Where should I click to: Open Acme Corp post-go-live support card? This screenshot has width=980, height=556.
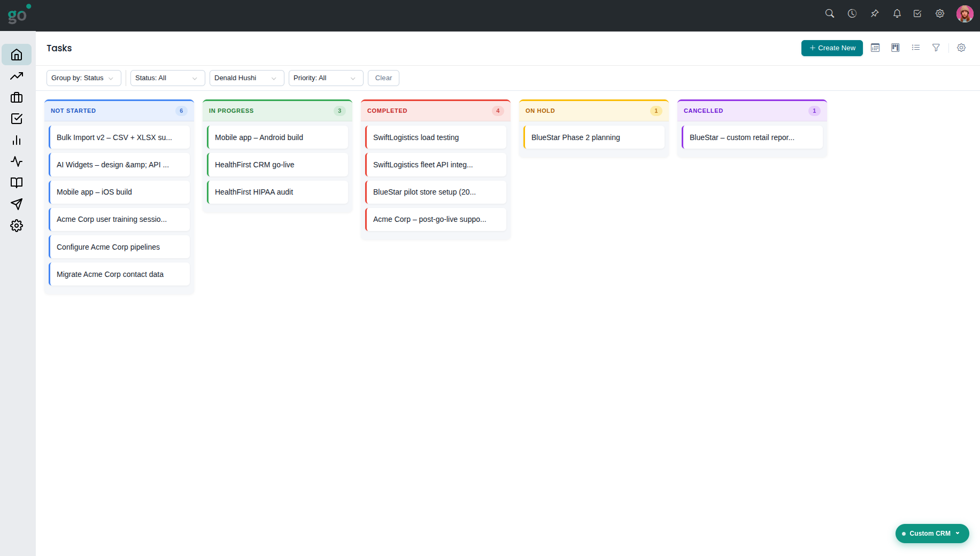pos(436,219)
